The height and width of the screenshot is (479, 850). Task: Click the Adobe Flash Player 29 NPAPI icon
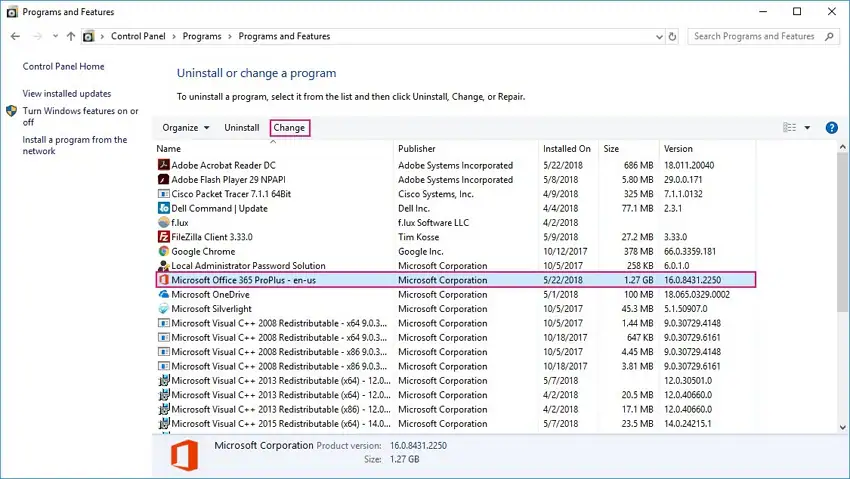163,179
